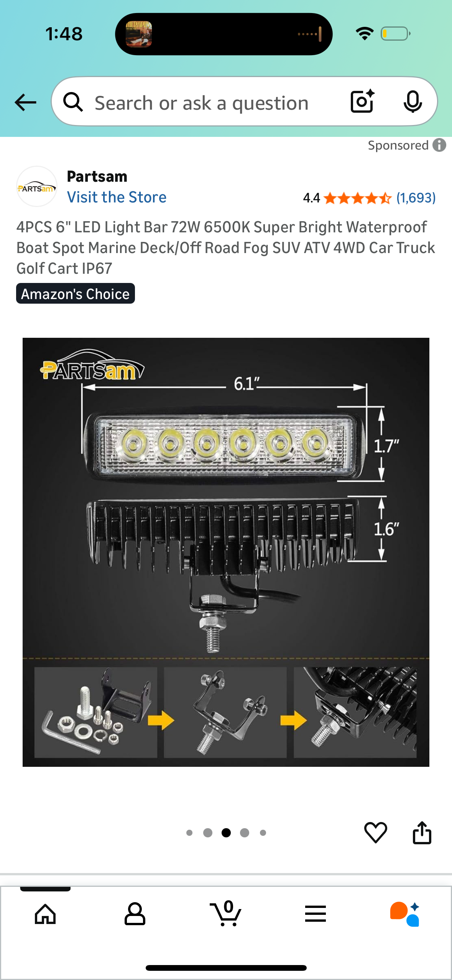Open the 1,693 ratings reviews
This screenshot has height=980, width=452.
416,198
